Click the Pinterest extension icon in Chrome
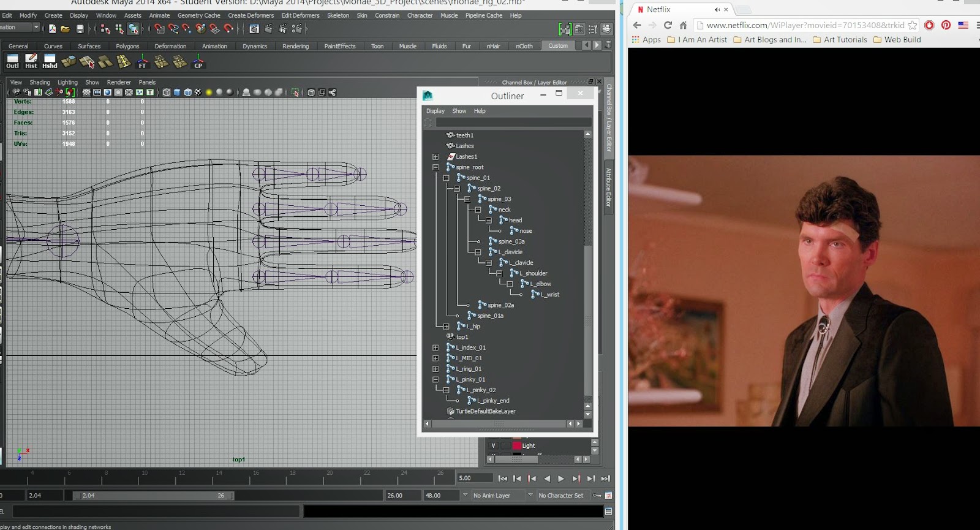Image resolution: width=980 pixels, height=530 pixels. coord(946,25)
